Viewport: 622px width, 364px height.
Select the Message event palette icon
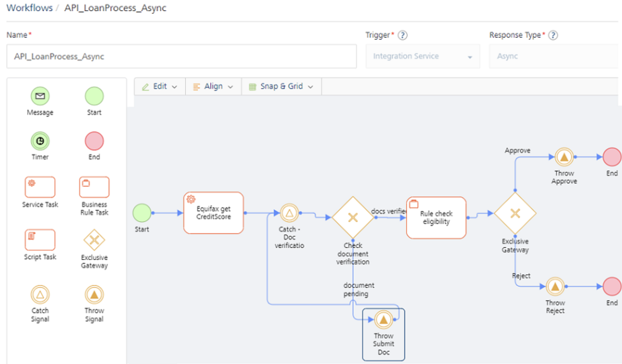click(x=40, y=96)
